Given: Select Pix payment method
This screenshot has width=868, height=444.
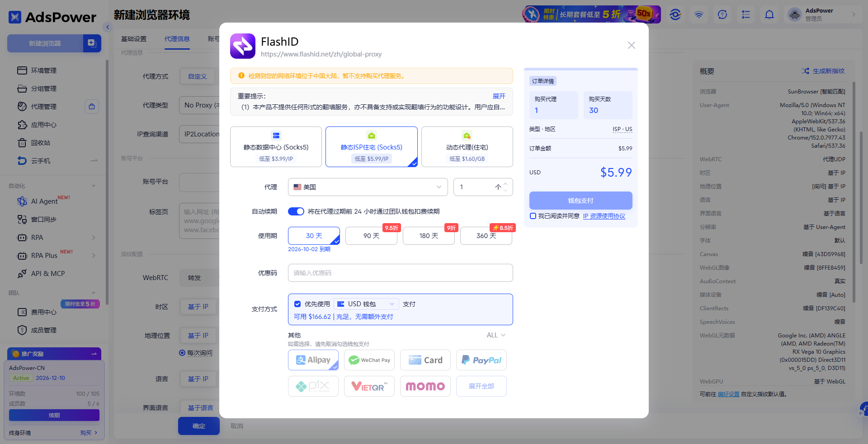Looking at the screenshot, I should click(313, 386).
